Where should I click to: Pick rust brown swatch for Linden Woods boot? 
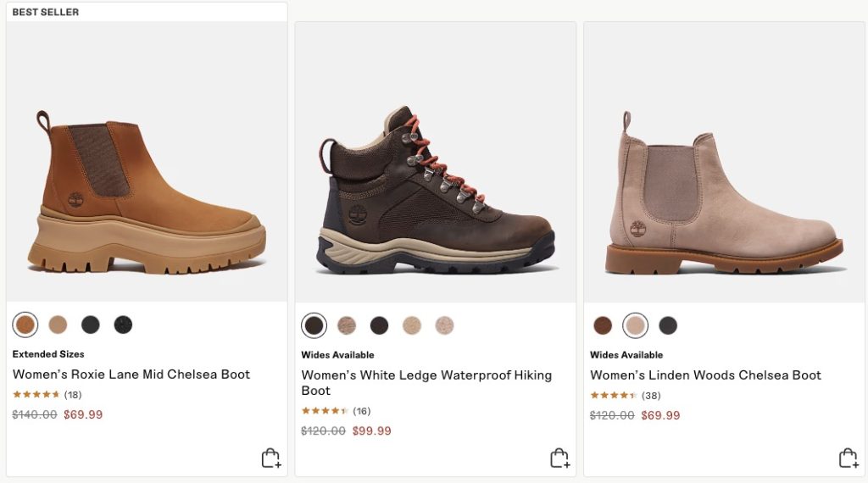tap(603, 325)
